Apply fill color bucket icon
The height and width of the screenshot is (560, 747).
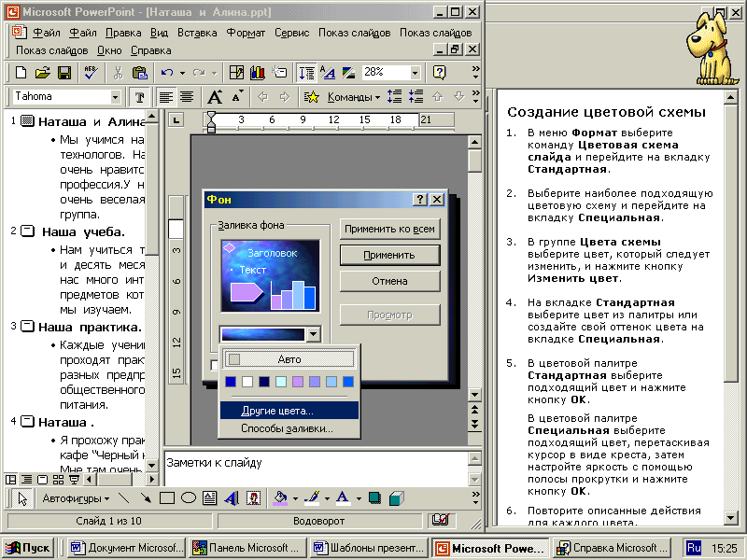coord(280,498)
